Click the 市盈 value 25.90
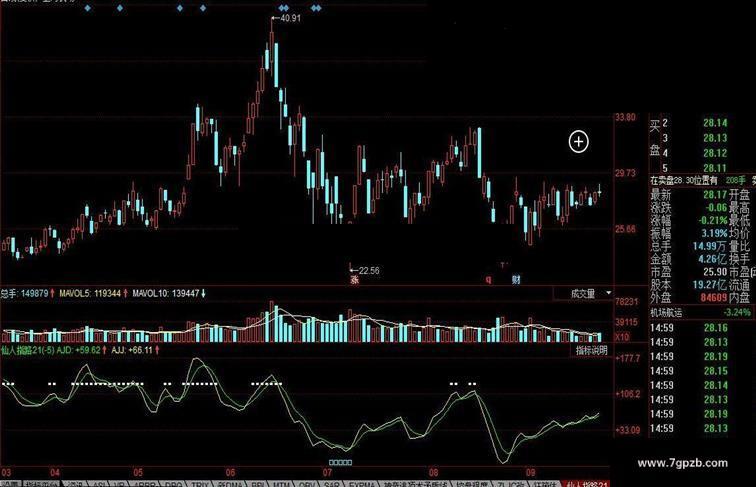The height and width of the screenshot is (487, 756). [715, 272]
